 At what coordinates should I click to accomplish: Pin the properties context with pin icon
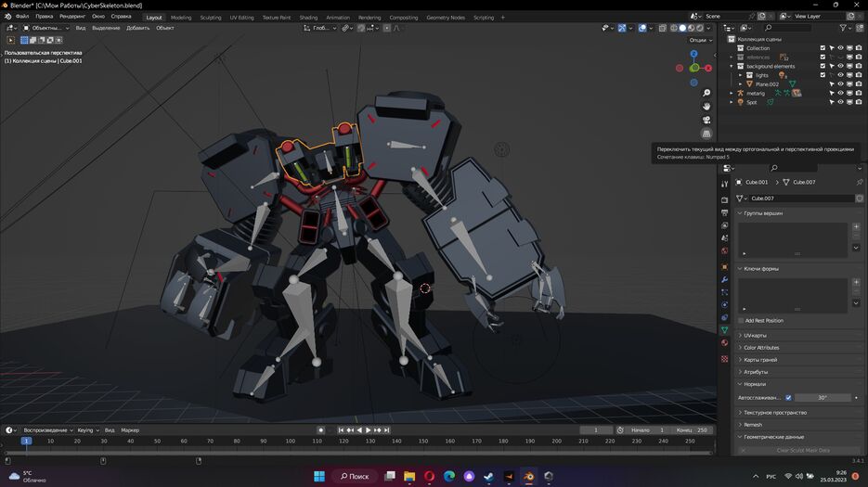coord(859,182)
